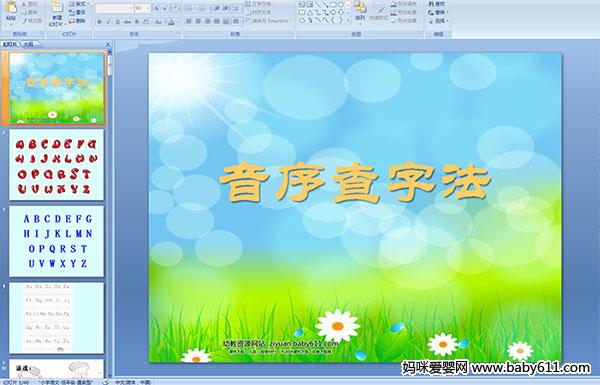The width and height of the screenshot is (600, 385).
Task: Open the Select dropdown in editing group
Action: (438, 21)
